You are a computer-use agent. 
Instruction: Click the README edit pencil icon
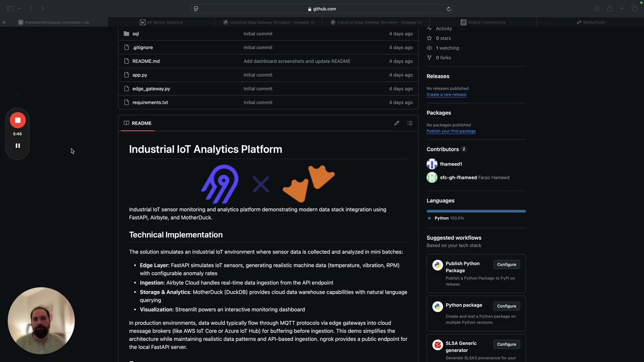pyautogui.click(x=396, y=123)
